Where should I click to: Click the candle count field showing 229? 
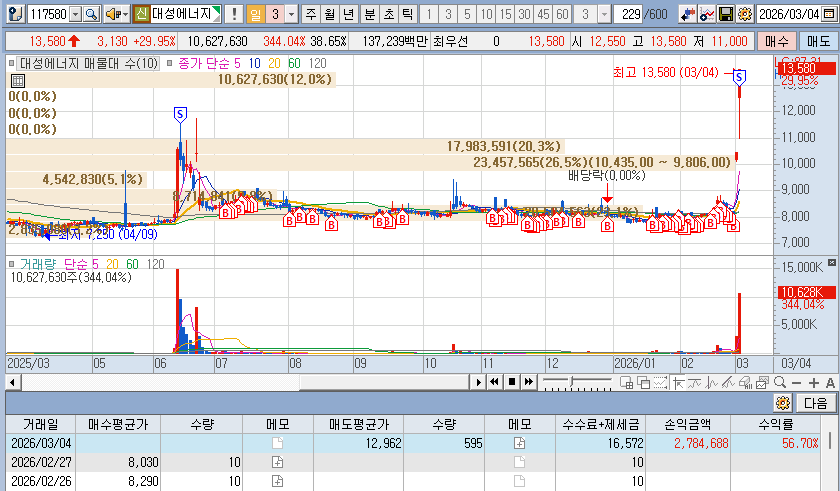point(628,14)
